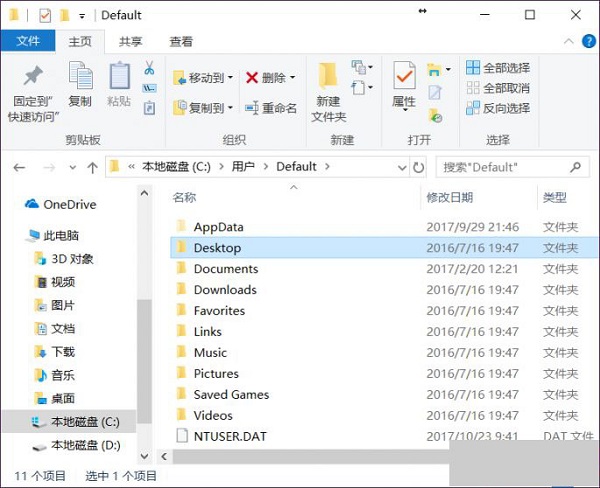Viewport: 600px width, 488px height.
Task: Click the Cut scissors icon
Action: [x=149, y=68]
